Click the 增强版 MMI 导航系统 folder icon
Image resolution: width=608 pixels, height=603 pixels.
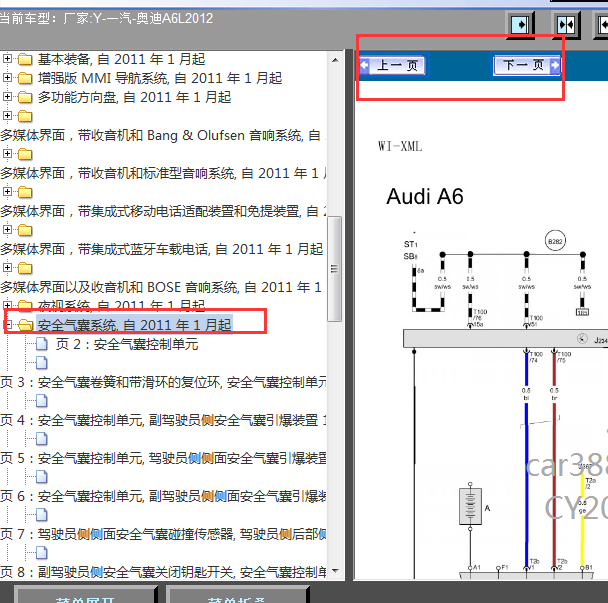point(25,78)
